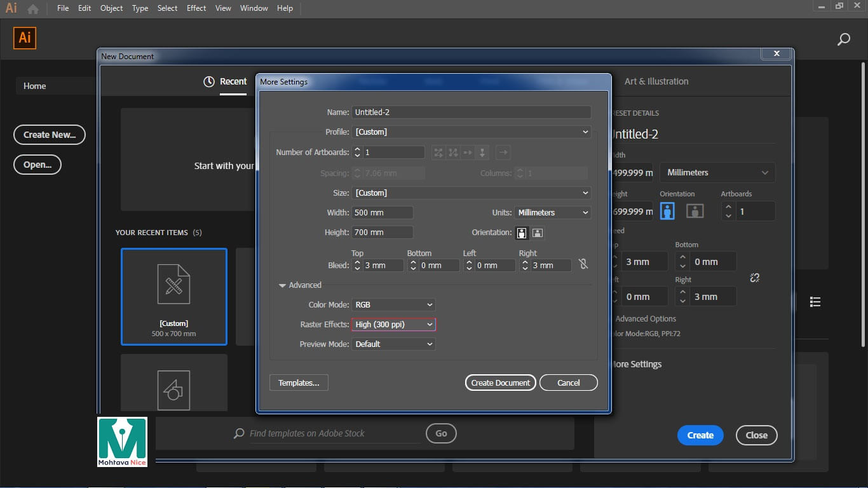Click the Adobe Illustrator logo icon
The width and height of the screenshot is (868, 488).
(25, 38)
